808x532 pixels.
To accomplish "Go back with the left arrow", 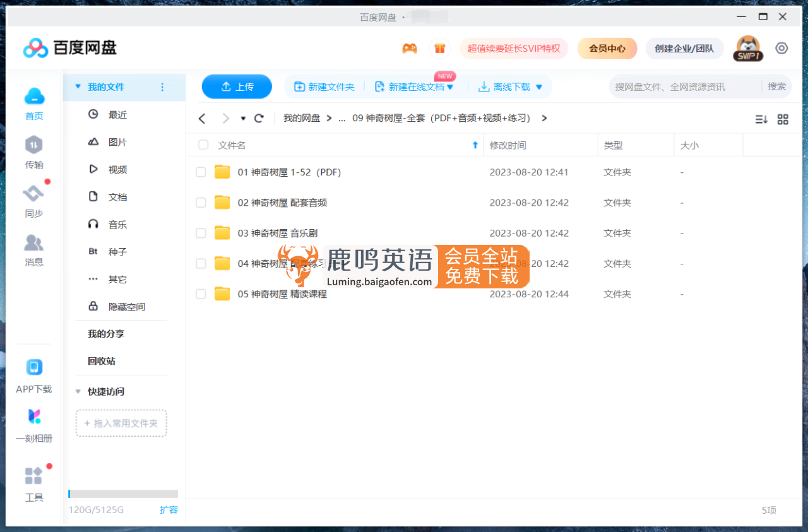I will (202, 119).
